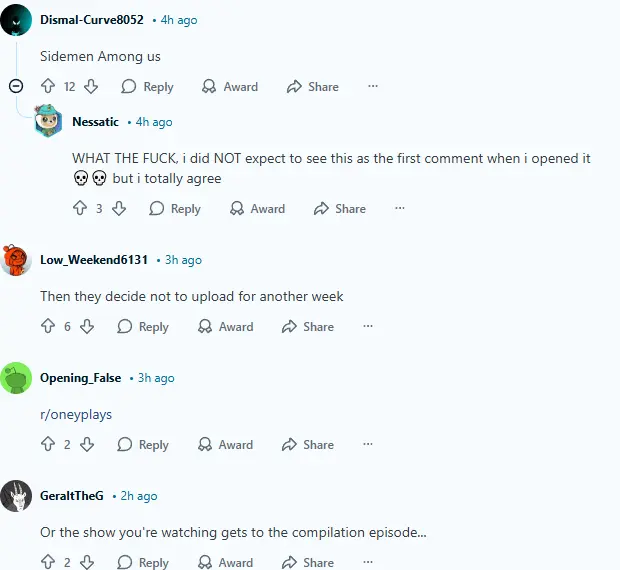This screenshot has height=570, width=620.
Task: Give an award to Low_Weekend6131's comment
Action: click(225, 327)
